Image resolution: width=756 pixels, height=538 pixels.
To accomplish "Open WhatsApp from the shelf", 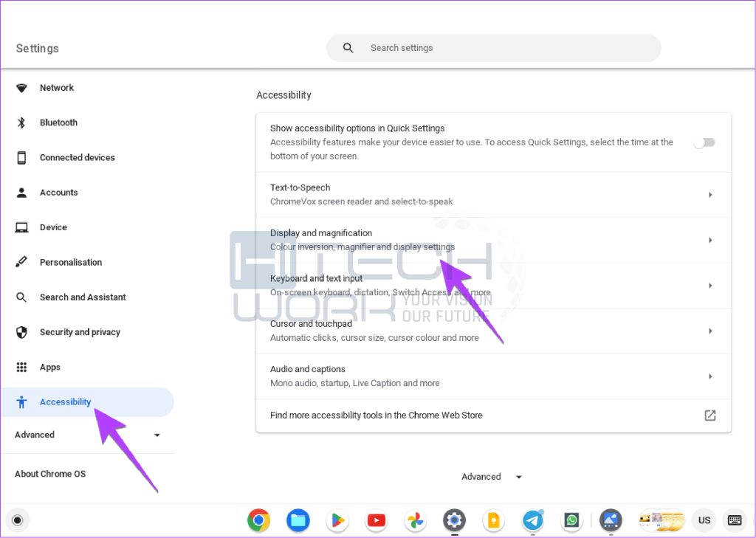I will click(572, 520).
